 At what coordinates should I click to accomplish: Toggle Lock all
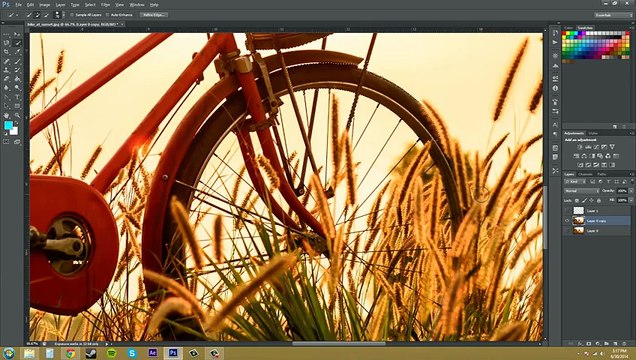pyautogui.click(x=599, y=201)
